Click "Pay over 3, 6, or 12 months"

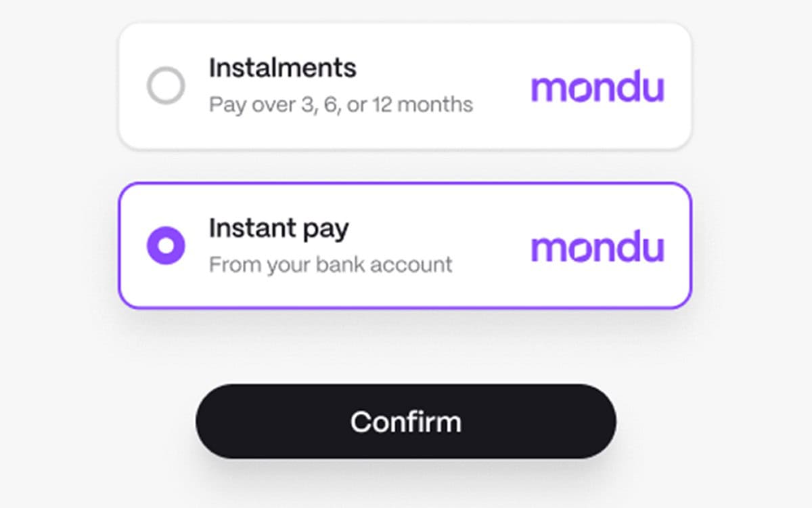coord(340,105)
